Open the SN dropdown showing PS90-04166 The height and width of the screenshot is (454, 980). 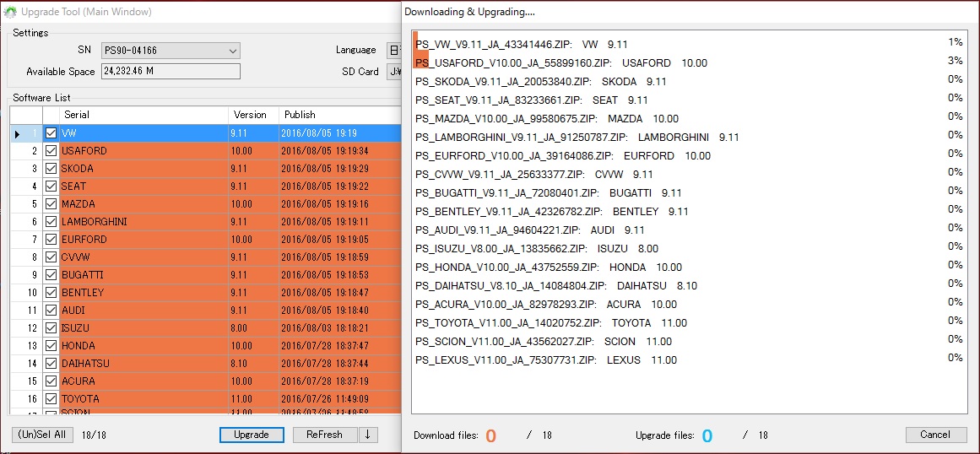(x=171, y=51)
